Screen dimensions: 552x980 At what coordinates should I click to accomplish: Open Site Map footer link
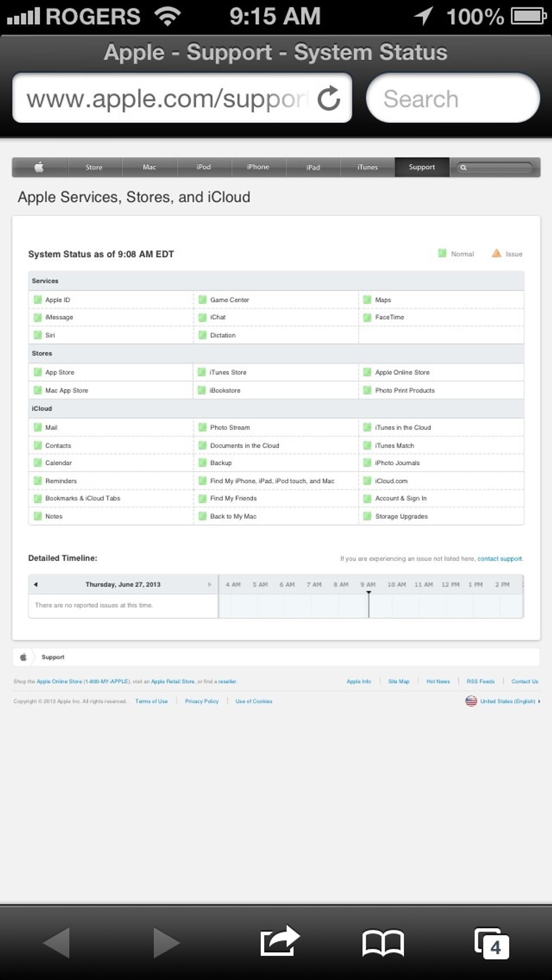[x=399, y=681]
